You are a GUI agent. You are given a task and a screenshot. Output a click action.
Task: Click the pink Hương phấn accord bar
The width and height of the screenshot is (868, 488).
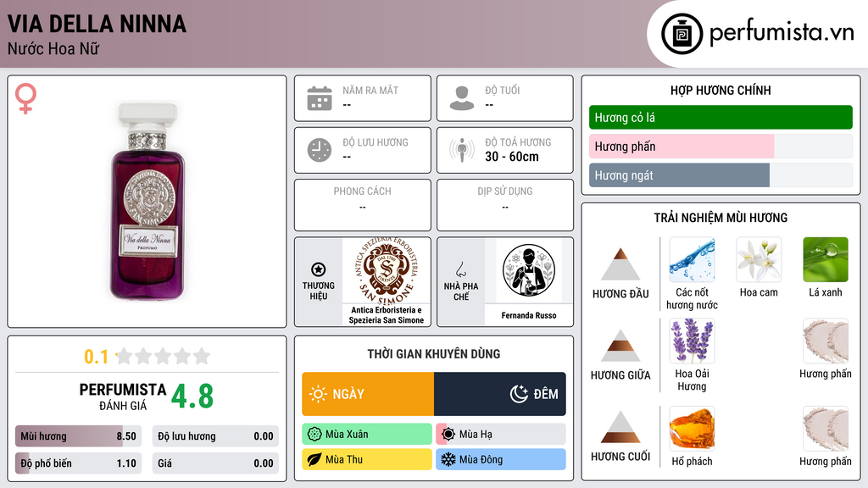pyautogui.click(x=721, y=147)
